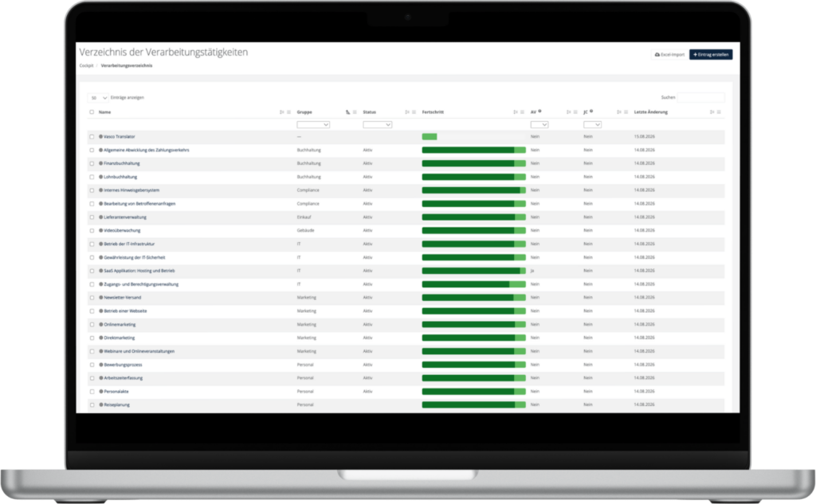Click the Aktiv status of Onlinemarketing row
The height and width of the screenshot is (504, 816).
pyautogui.click(x=367, y=325)
